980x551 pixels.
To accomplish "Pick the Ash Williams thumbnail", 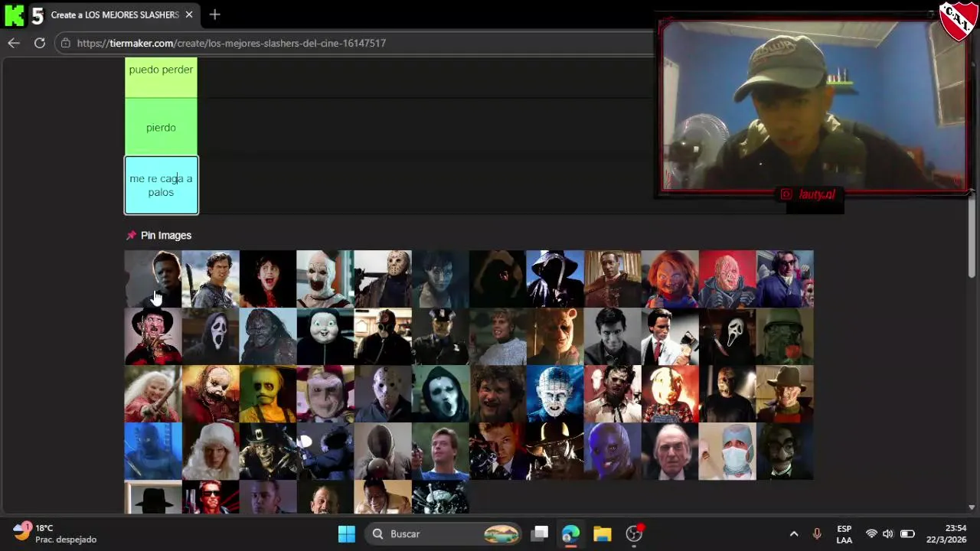I will (211, 279).
